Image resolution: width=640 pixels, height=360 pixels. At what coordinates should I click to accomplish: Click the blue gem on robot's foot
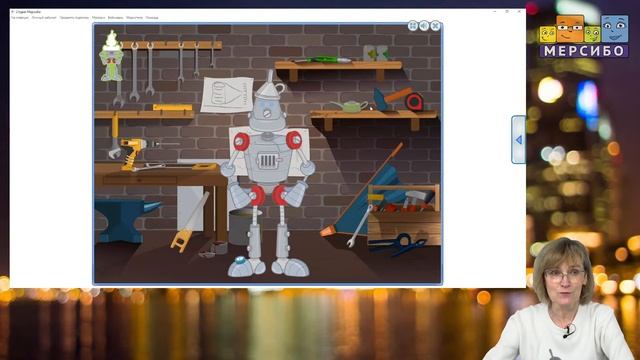[x=240, y=259]
